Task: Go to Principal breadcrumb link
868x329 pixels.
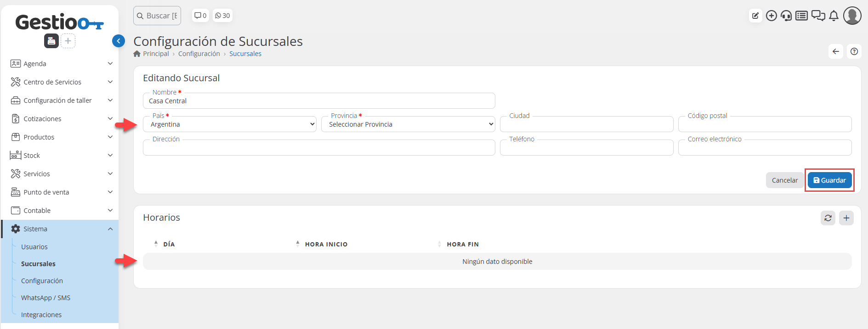Action: click(x=156, y=54)
